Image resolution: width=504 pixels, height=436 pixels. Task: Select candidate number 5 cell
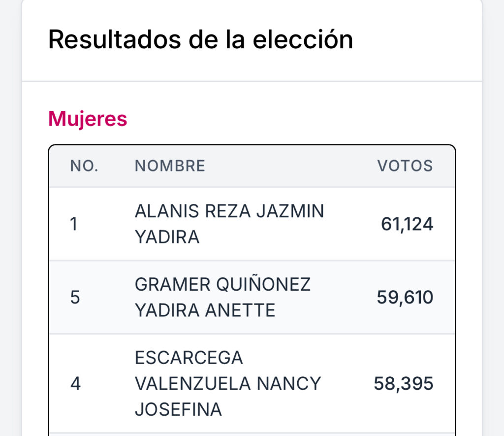tap(75, 297)
